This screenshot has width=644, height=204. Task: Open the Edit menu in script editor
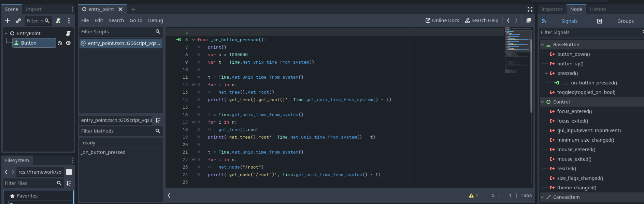[99, 20]
